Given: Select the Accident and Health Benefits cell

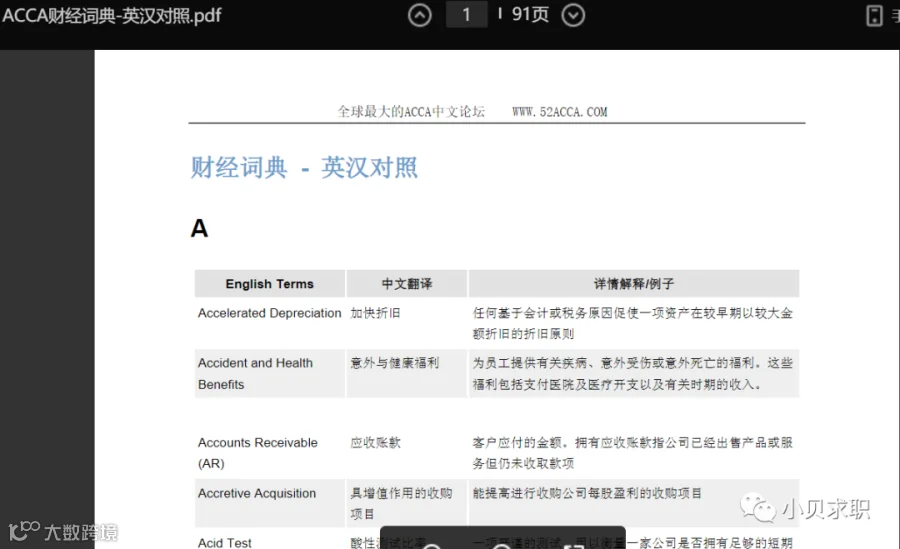Looking at the screenshot, I should (270, 373).
